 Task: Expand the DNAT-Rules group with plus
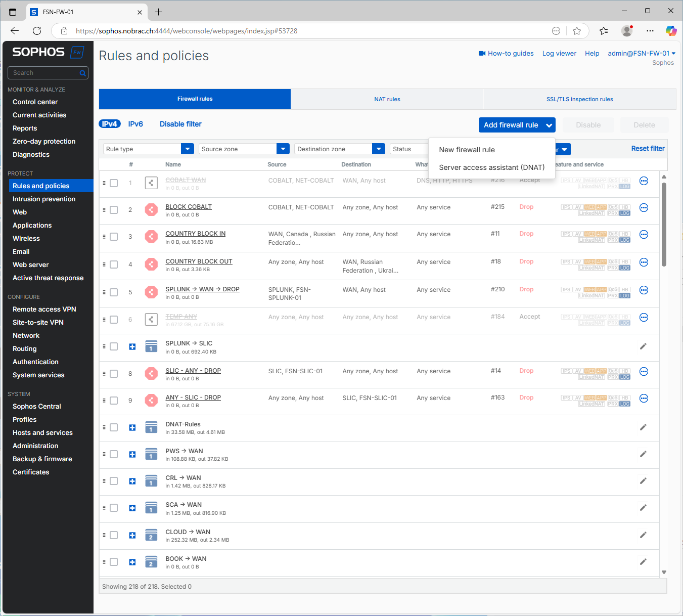click(x=132, y=427)
